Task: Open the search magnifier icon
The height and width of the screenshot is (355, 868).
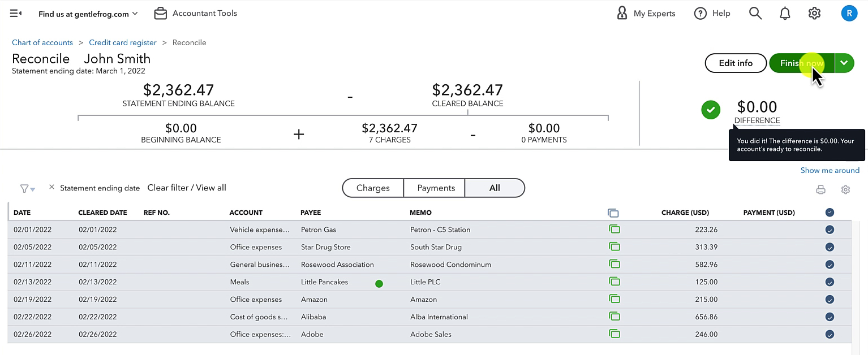Action: 755,13
